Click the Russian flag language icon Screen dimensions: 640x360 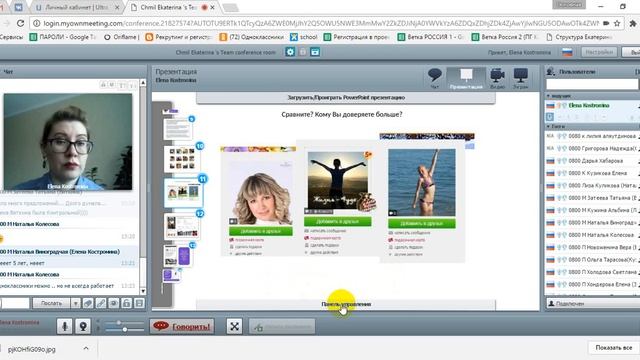click(x=567, y=52)
